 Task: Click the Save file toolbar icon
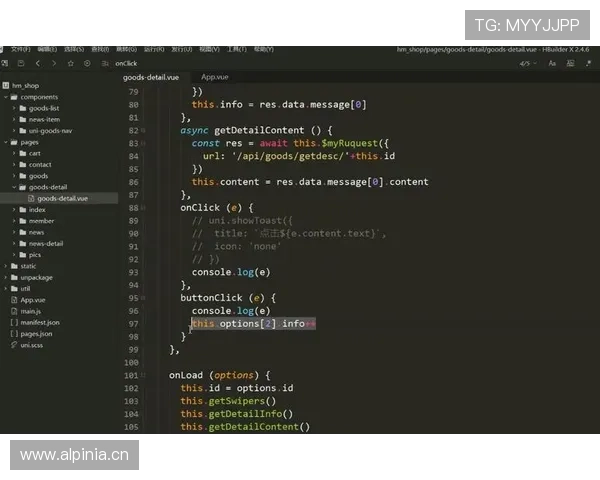click(21, 63)
